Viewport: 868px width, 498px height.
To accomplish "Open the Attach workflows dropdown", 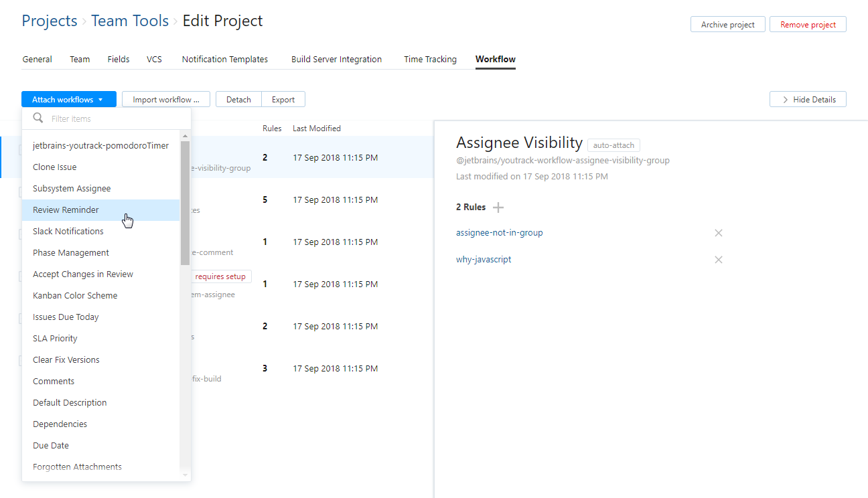I will 68,98.
